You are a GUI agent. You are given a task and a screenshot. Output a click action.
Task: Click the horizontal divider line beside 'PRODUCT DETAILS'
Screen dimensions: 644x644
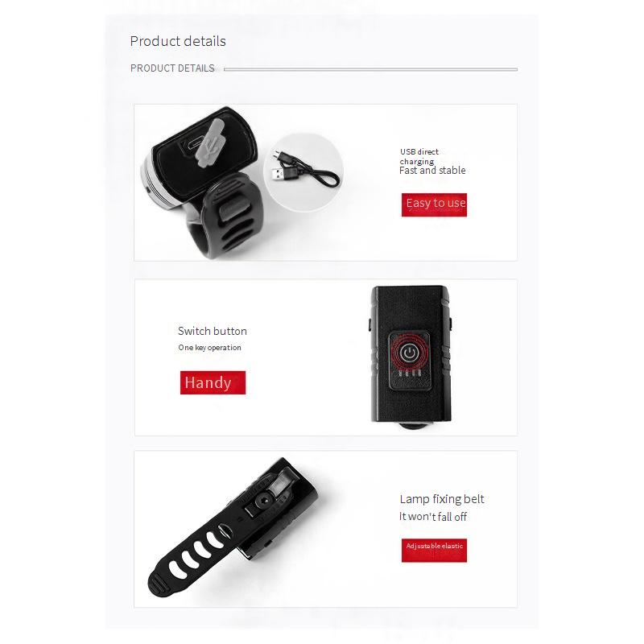(x=370, y=69)
